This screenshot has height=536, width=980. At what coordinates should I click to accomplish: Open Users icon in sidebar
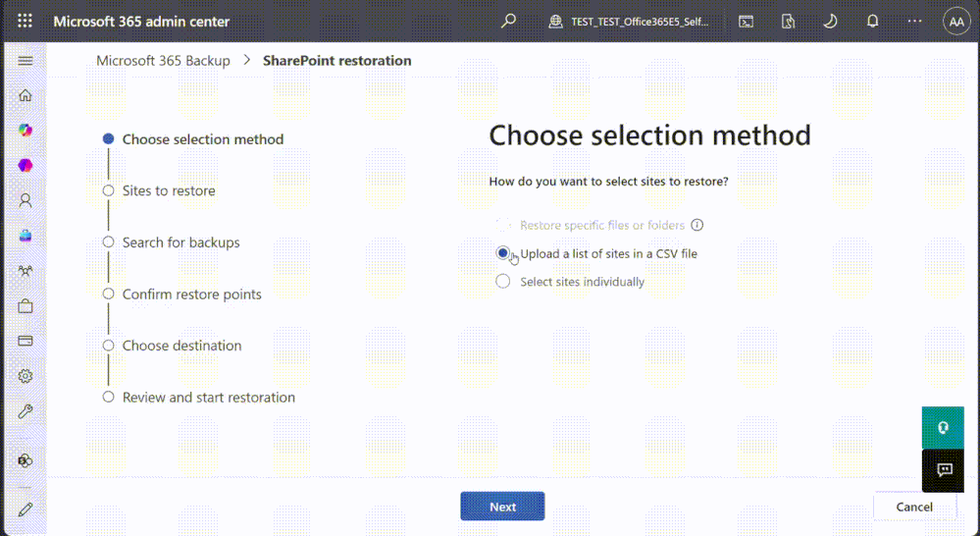(26, 200)
